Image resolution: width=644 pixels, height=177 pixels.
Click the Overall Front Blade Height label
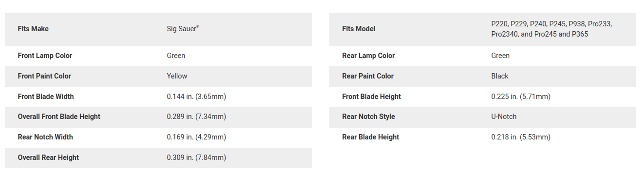(x=59, y=117)
